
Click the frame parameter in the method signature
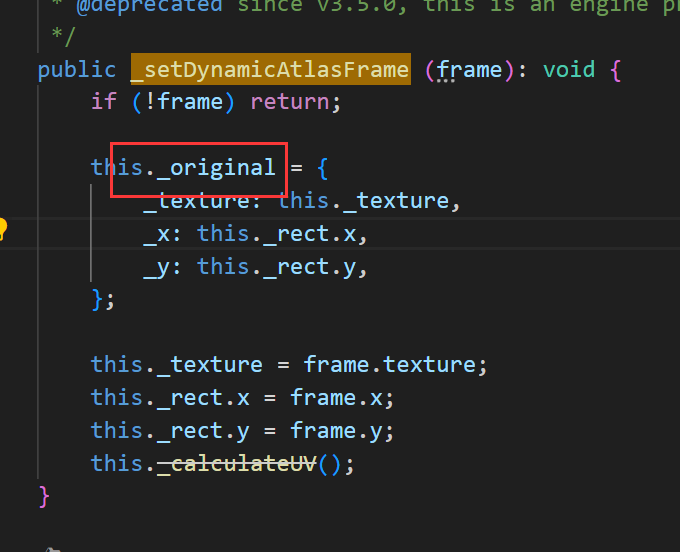click(x=472, y=70)
